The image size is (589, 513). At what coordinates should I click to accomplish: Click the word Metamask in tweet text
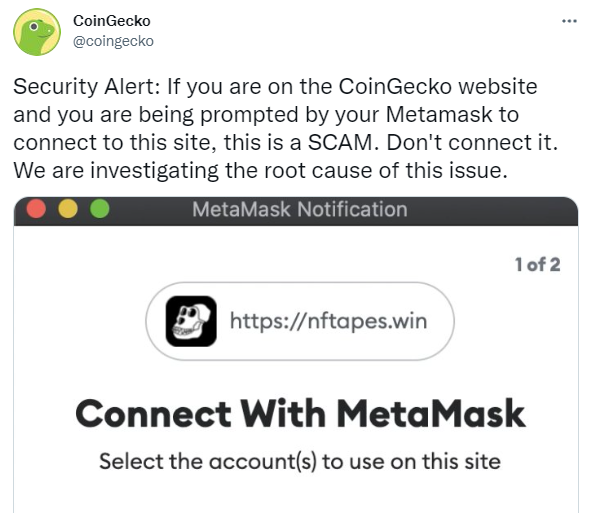click(439, 115)
